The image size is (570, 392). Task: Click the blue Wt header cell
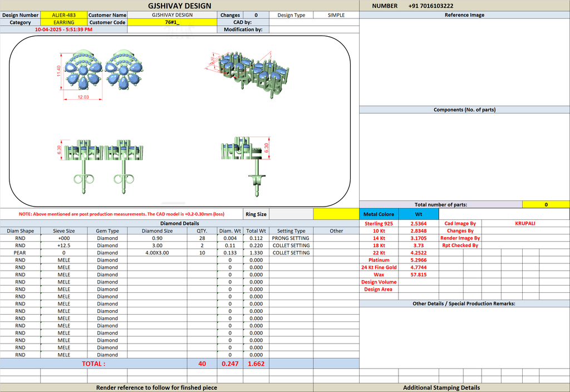point(419,214)
